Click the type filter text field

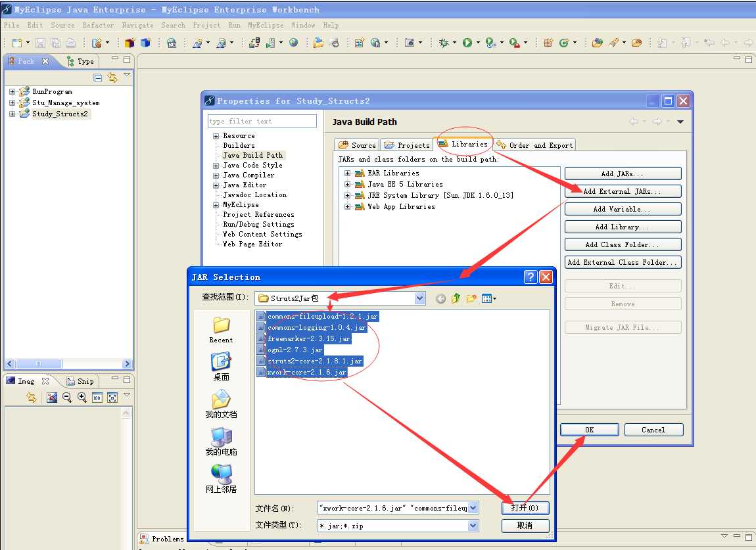pos(262,121)
